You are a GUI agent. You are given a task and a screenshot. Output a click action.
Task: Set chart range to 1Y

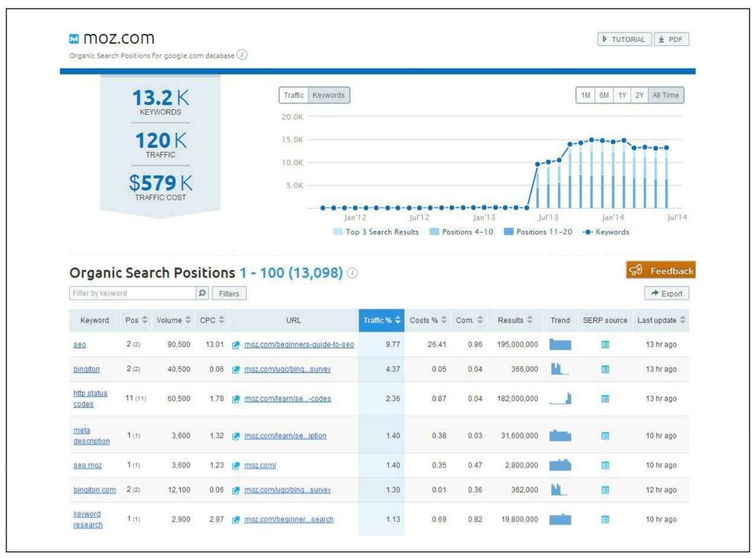[x=622, y=95]
